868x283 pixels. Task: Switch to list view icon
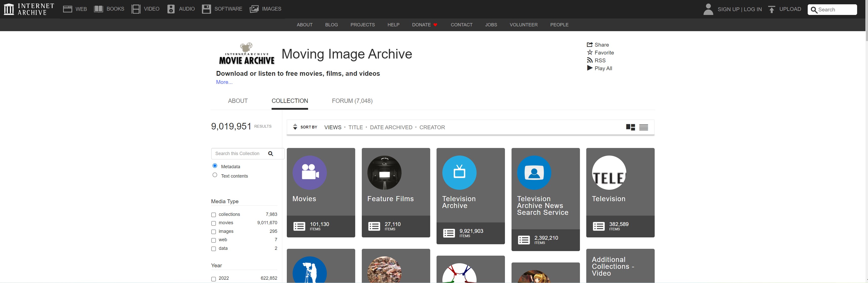click(x=644, y=127)
